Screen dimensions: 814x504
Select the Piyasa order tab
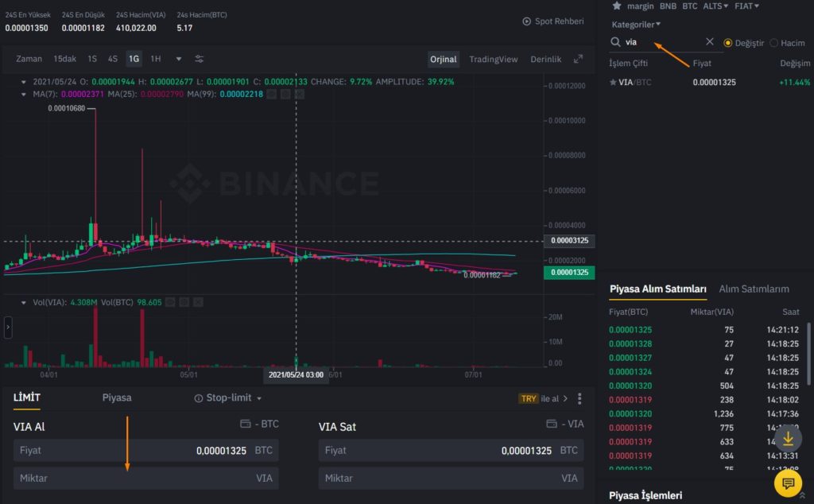pyautogui.click(x=117, y=397)
